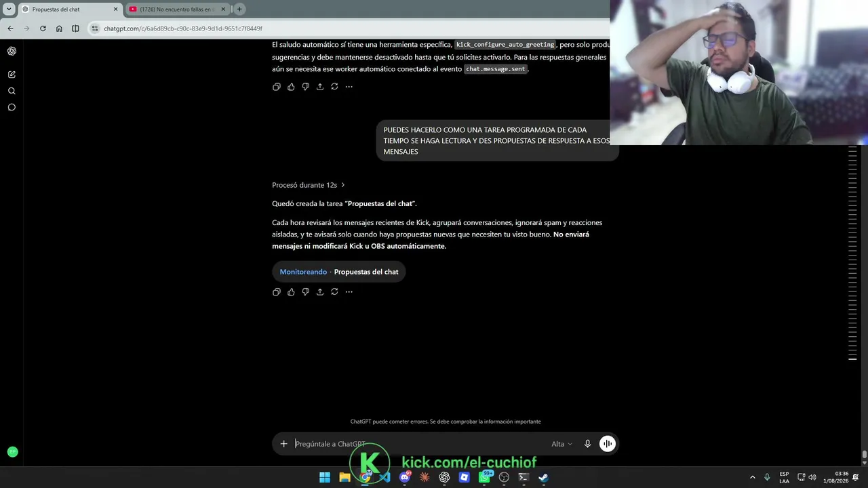Toggle the browser split view button
The image size is (868, 488).
coord(75,28)
